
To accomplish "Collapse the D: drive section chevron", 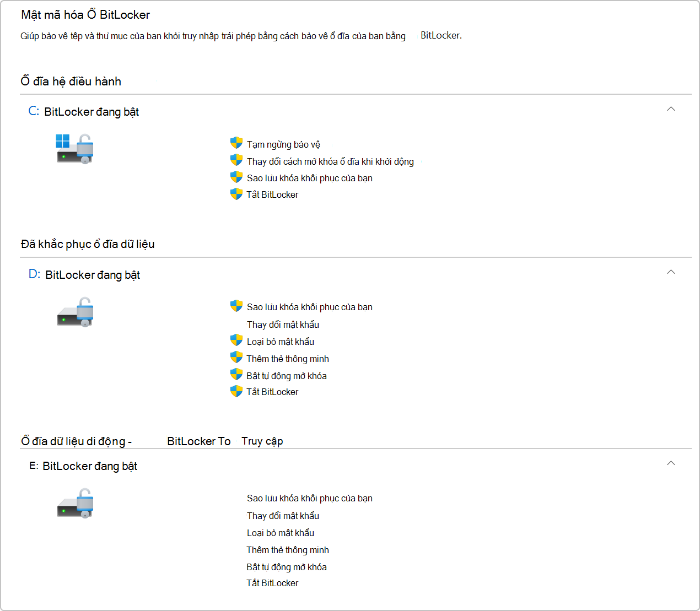I will coord(671,272).
